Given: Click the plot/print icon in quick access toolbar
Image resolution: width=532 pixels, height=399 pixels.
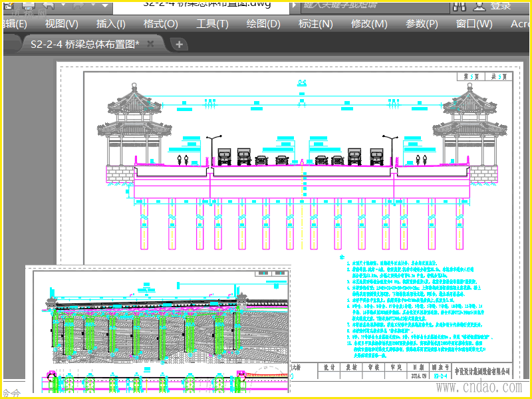Looking at the screenshot, I should [x=29, y=5].
